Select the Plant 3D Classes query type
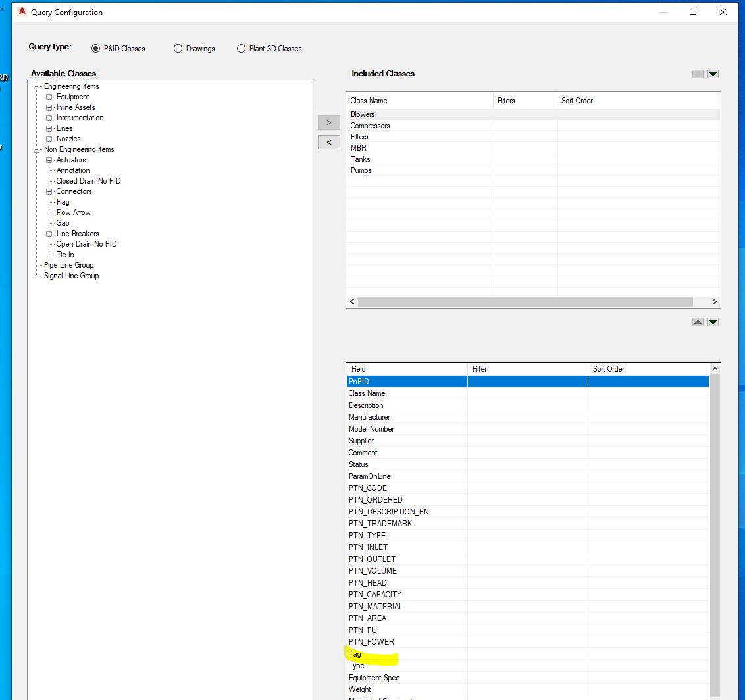Image resolution: width=745 pixels, height=700 pixels. click(241, 48)
